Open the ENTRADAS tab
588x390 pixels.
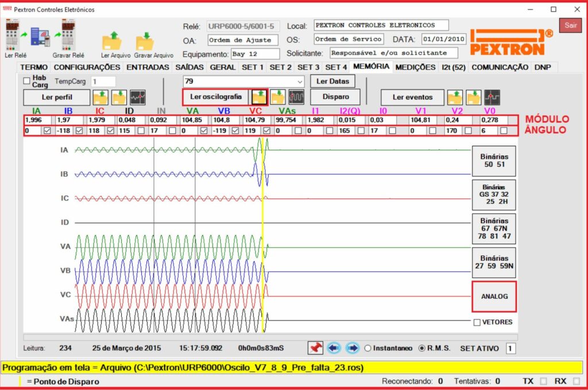coord(148,68)
